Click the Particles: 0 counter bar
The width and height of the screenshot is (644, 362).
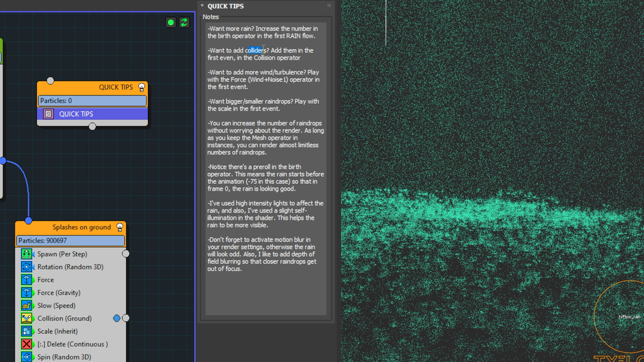click(92, 101)
